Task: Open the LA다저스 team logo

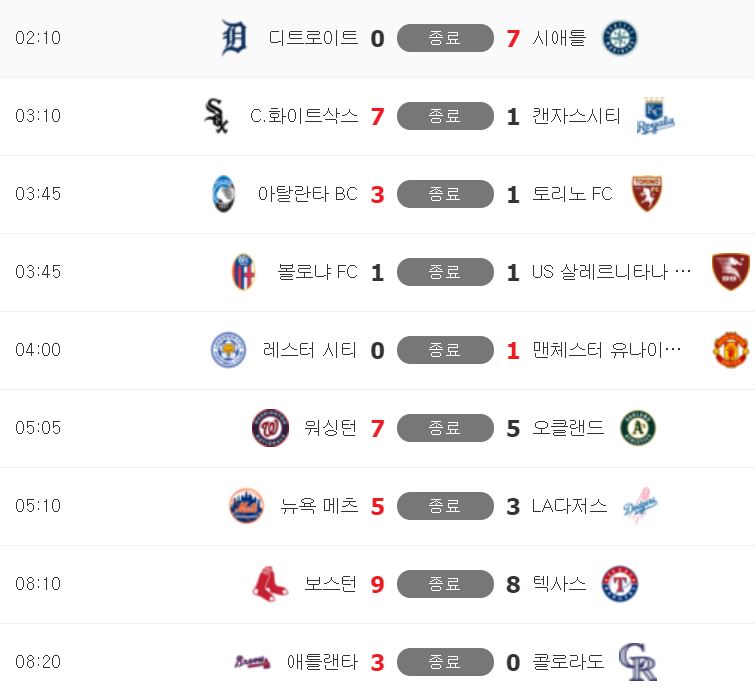Action: coord(640,506)
